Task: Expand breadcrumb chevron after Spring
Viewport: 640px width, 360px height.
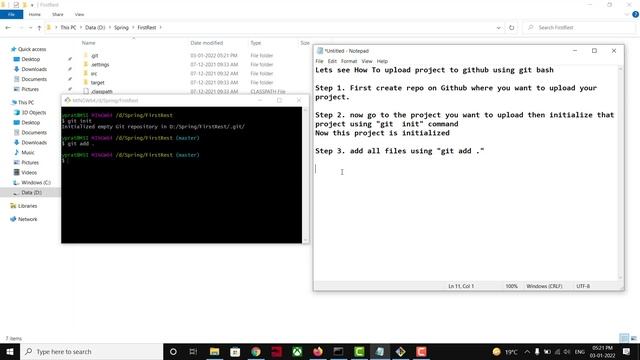Action: click(x=133, y=28)
